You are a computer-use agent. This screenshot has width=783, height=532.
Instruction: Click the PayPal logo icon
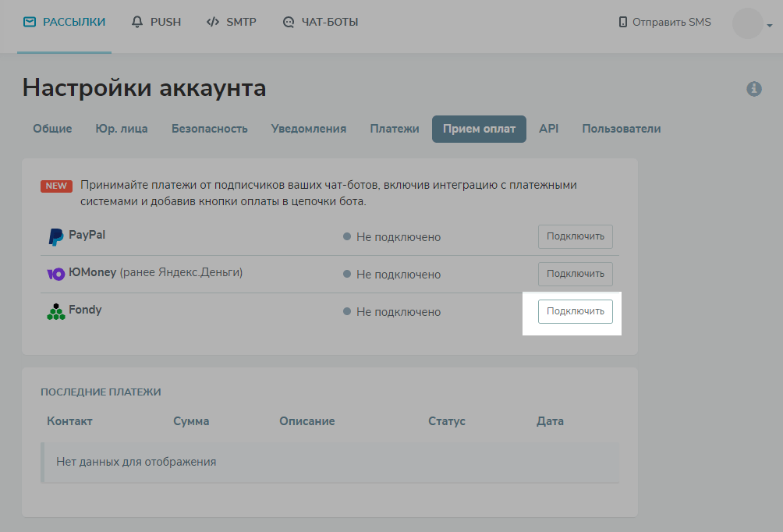tap(55, 237)
